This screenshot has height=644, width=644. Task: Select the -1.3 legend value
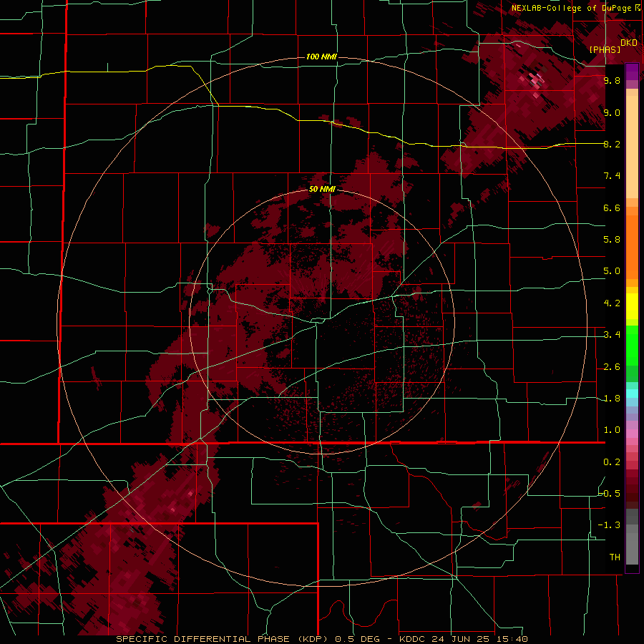pyautogui.click(x=610, y=525)
